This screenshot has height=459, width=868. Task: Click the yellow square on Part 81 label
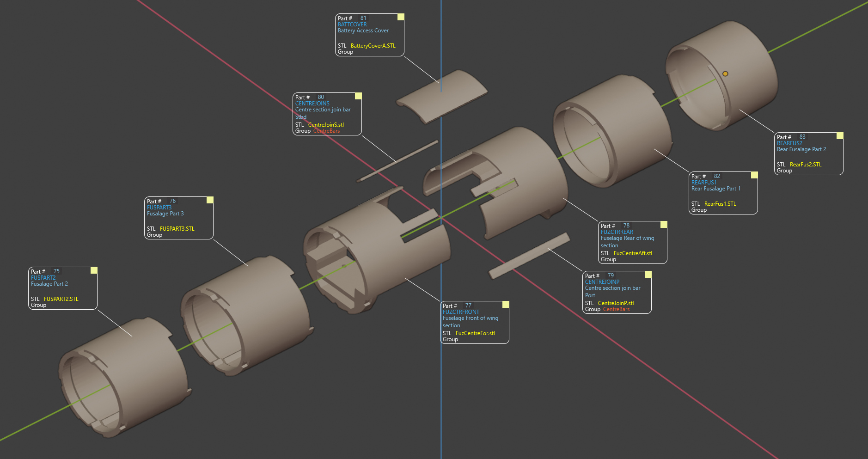[401, 17]
